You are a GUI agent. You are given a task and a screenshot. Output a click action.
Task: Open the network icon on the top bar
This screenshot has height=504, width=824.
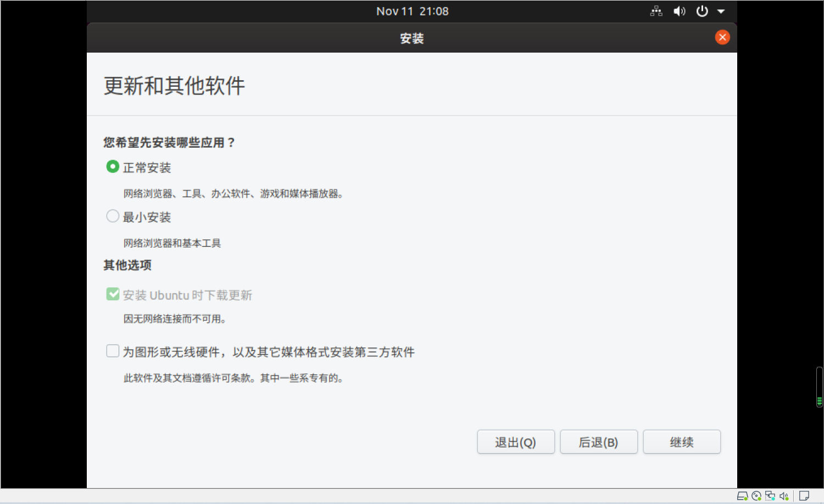656,11
